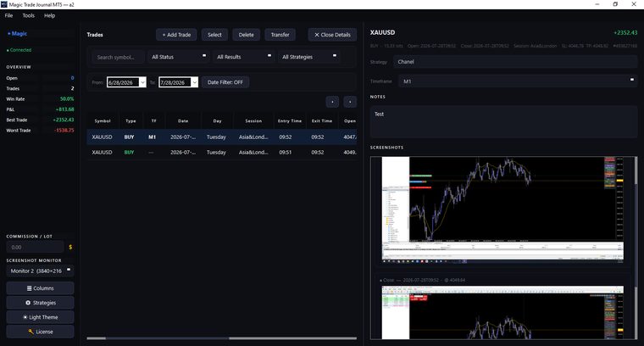Viewport: 644px width, 346px height.
Task: Sort by the Day column header
Action: [x=217, y=120]
